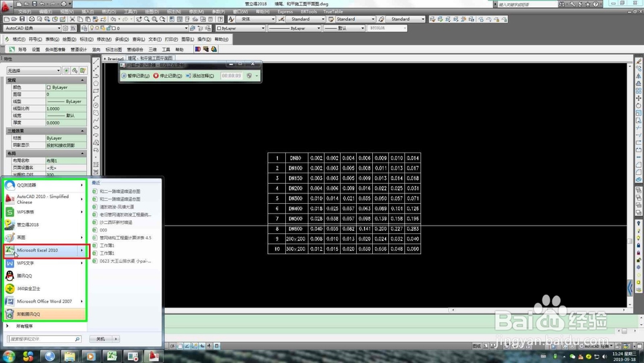The width and height of the screenshot is (644, 363).
Task: Open the Express menu
Action: click(x=285, y=12)
